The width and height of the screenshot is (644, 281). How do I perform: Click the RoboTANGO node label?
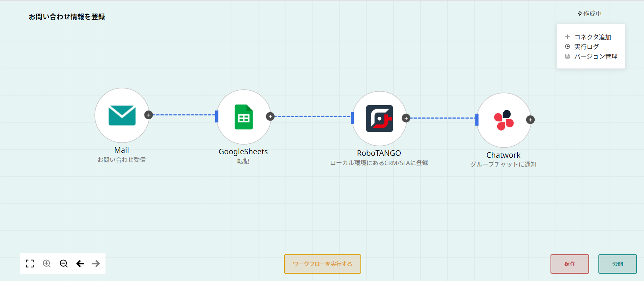379,153
